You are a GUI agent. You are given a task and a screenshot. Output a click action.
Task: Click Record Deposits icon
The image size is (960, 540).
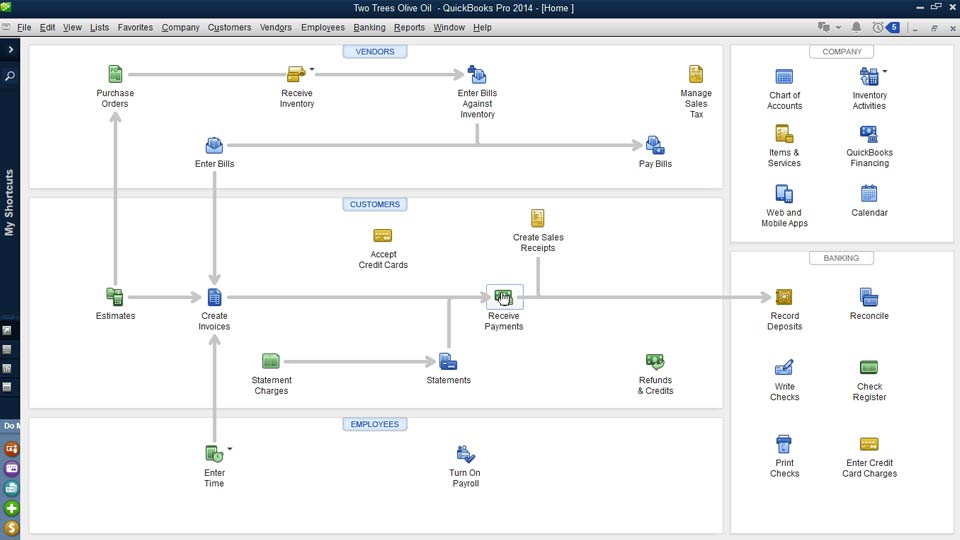point(784,297)
